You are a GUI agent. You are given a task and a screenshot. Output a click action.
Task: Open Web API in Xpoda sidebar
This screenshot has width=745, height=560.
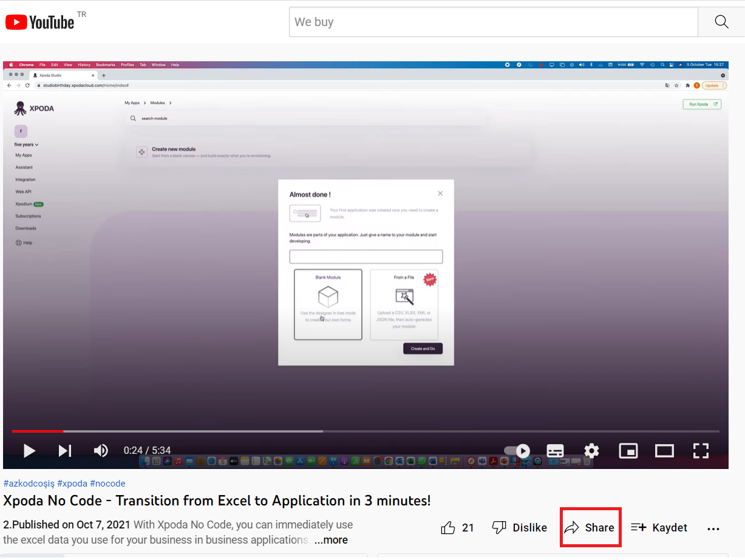tap(23, 192)
